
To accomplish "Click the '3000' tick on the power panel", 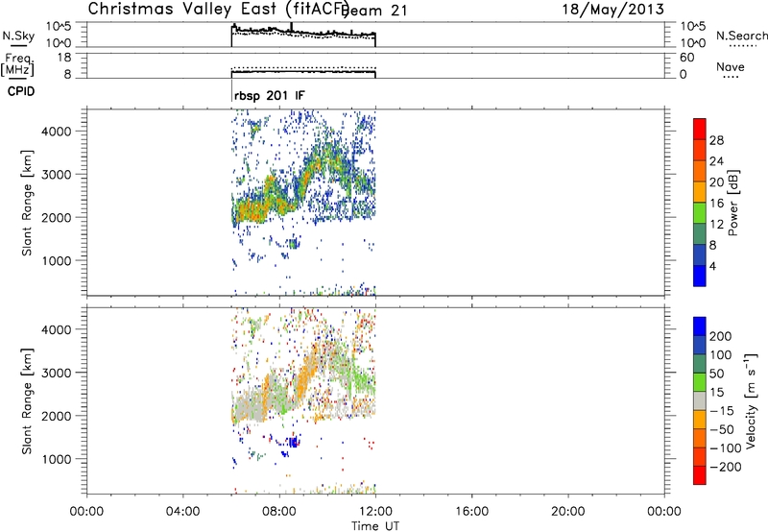I will click(56, 175).
